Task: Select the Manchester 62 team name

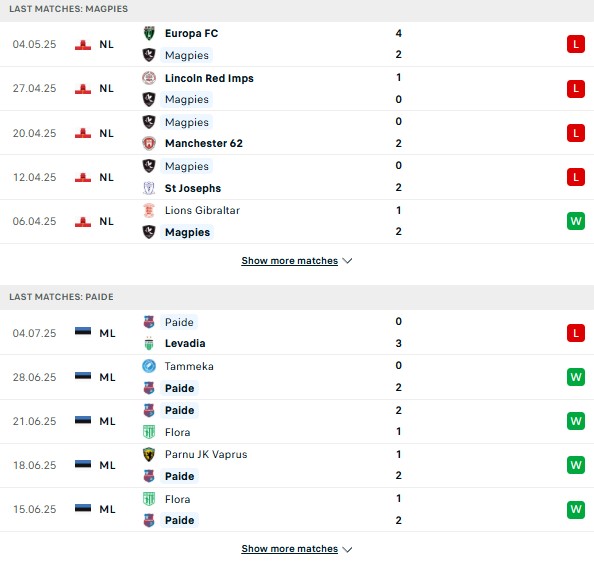Action: point(204,143)
